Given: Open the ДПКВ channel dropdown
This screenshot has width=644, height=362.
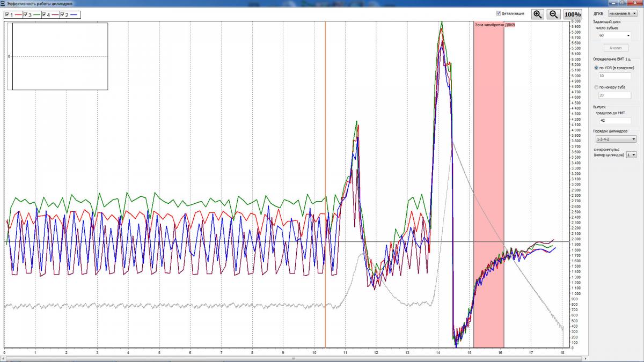Looking at the screenshot, I should click(x=623, y=13).
